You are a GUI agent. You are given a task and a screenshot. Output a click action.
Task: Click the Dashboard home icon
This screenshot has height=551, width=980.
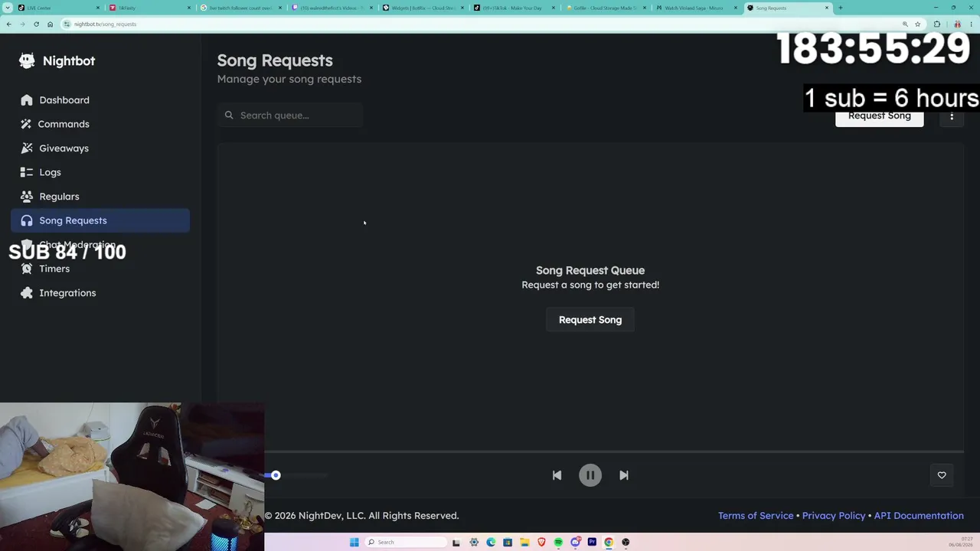pyautogui.click(x=27, y=100)
